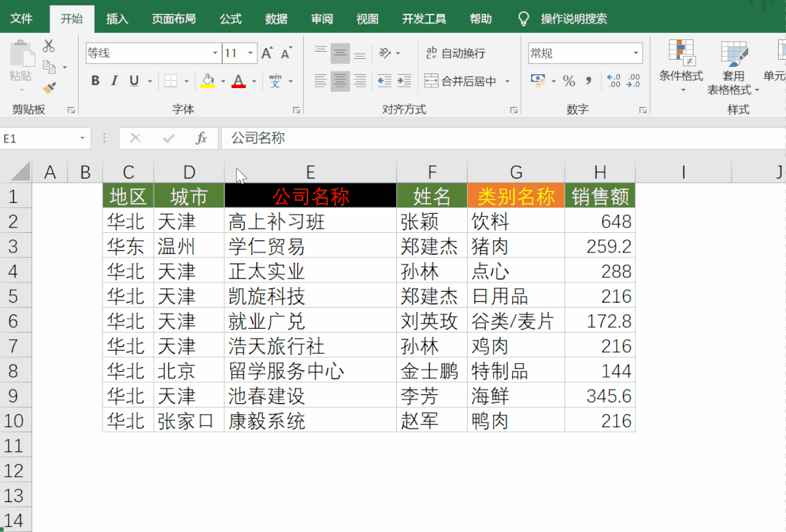Open the 视图 ribbon tab

tap(367, 18)
